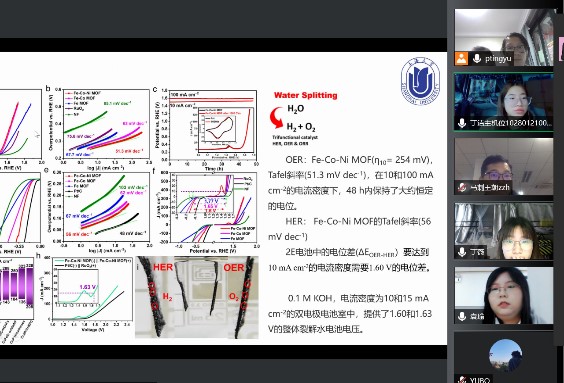Click the microphone icon on the green-bordered active speaker tile
Screen dimensions: 564x383
(x=462, y=123)
